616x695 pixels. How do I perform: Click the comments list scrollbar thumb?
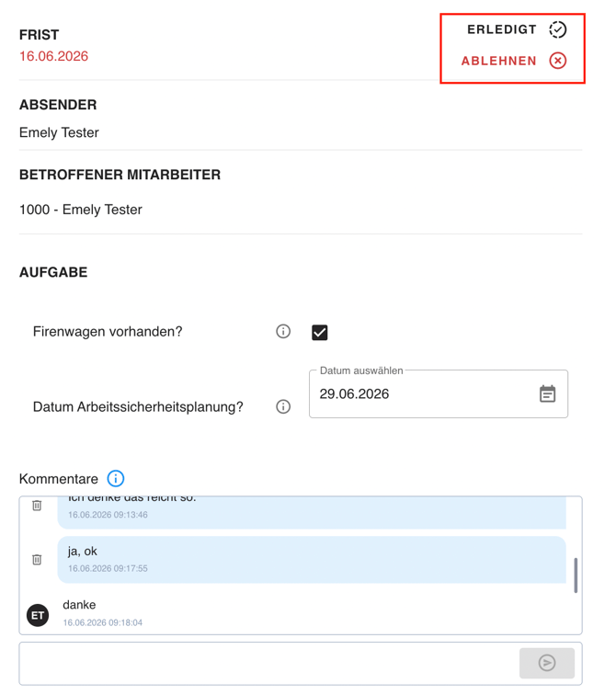click(576, 575)
